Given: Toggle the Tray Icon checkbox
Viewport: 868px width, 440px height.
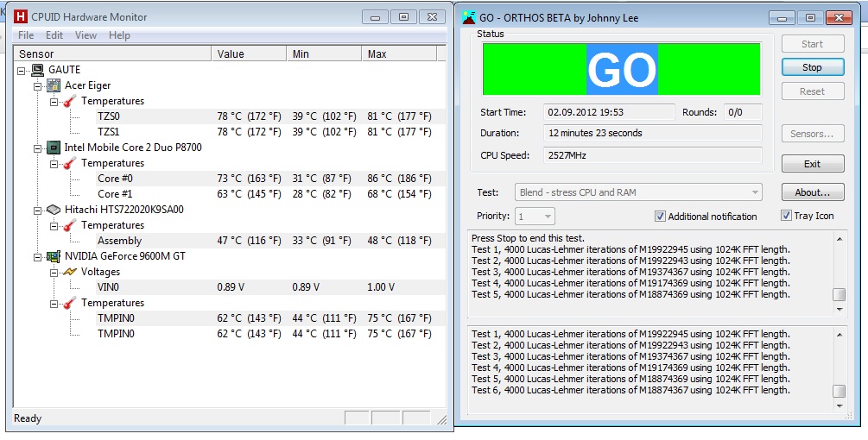Looking at the screenshot, I should [786, 216].
